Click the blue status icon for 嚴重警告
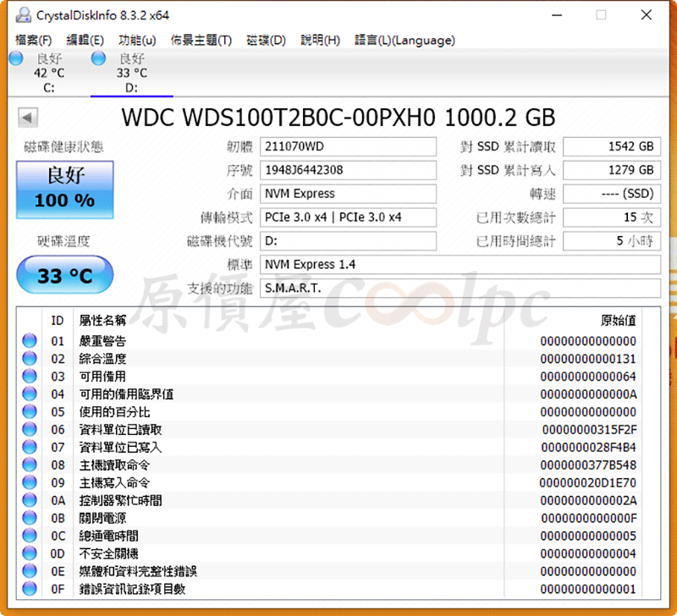Image resolution: width=677 pixels, height=616 pixels. [30, 340]
